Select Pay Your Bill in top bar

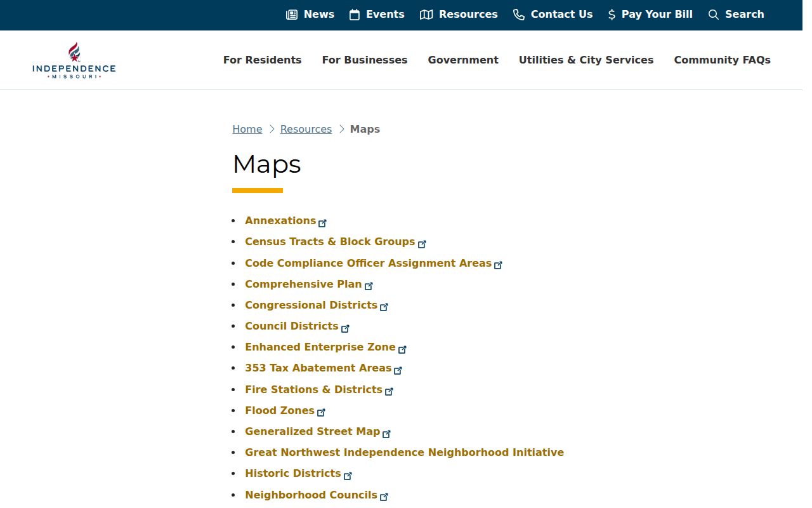coord(657,14)
